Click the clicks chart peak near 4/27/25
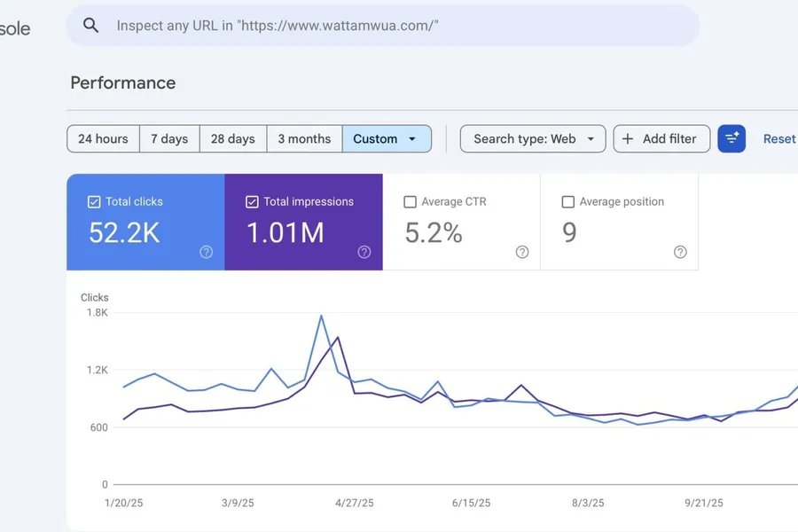Image resolution: width=798 pixels, height=532 pixels. click(321, 316)
